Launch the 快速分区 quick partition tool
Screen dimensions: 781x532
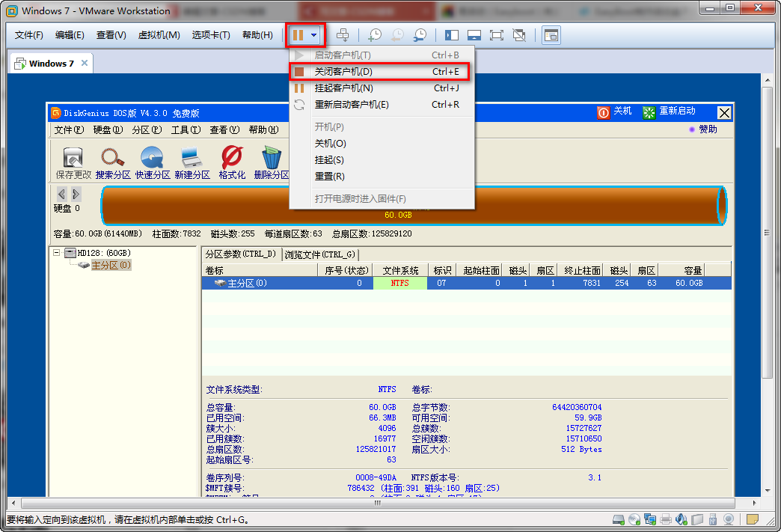point(153,162)
